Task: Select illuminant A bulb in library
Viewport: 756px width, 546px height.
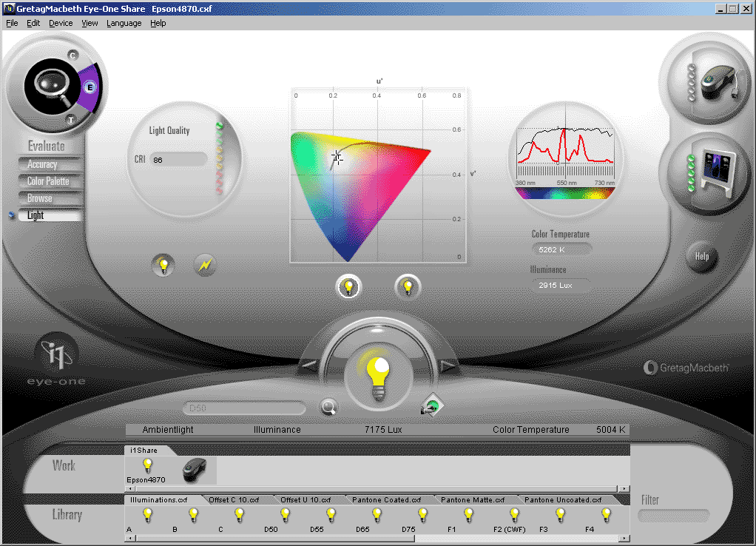Action: tap(147, 516)
